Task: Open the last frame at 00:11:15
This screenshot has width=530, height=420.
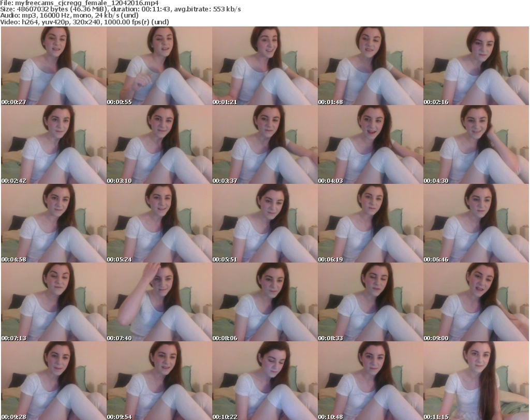Action: [476, 381]
